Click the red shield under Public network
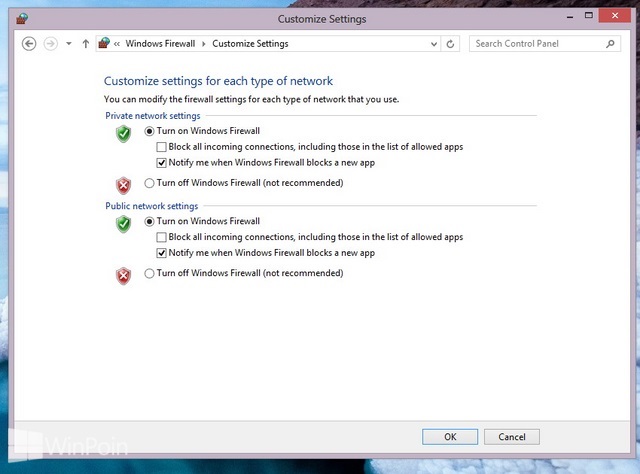Image resolution: width=640 pixels, height=474 pixels. tap(123, 276)
